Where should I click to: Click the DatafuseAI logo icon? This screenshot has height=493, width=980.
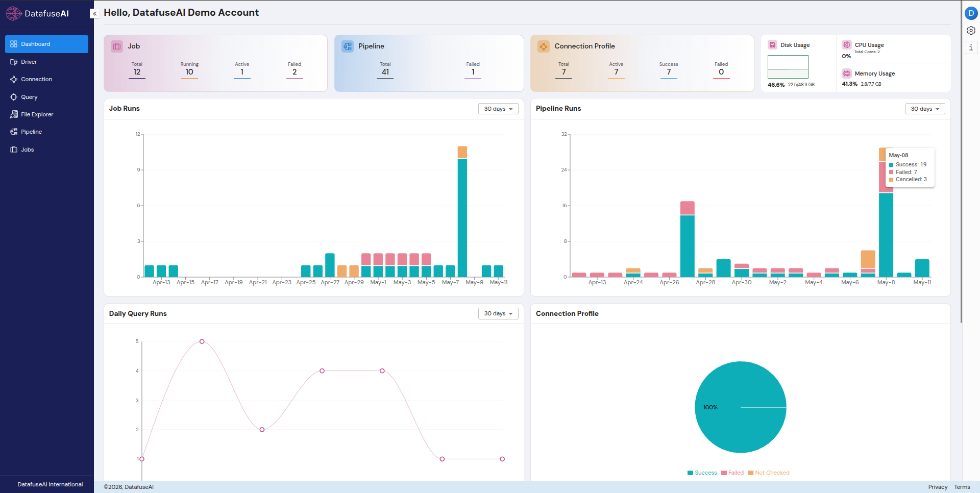[x=14, y=13]
